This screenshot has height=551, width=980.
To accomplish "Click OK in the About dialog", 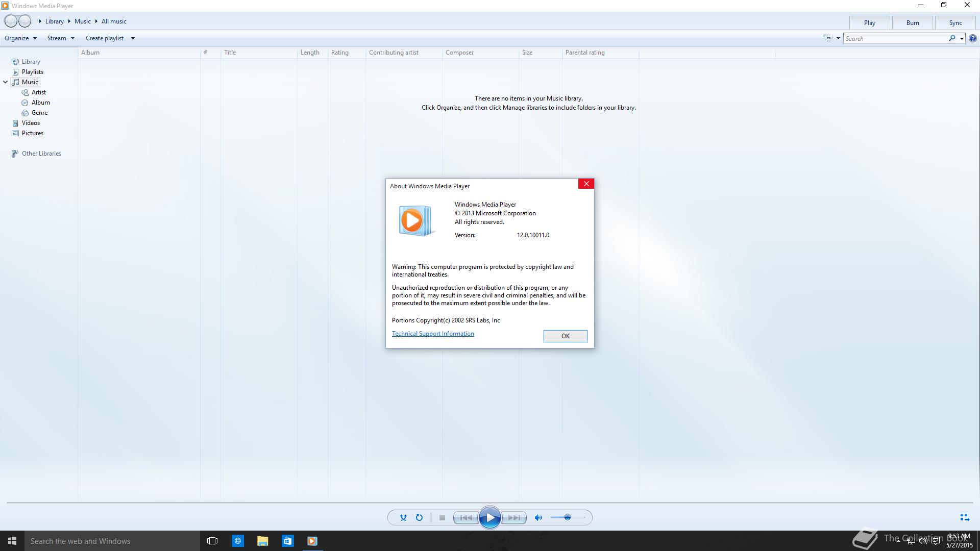I will click(x=565, y=336).
